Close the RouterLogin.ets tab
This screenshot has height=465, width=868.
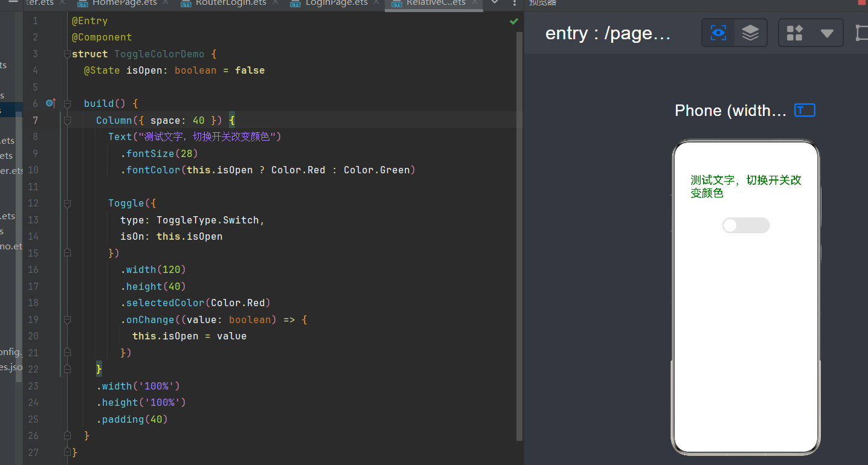275,3
